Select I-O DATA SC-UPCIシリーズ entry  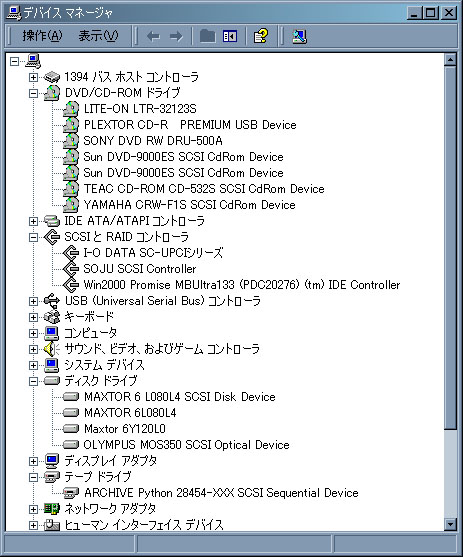[153, 253]
